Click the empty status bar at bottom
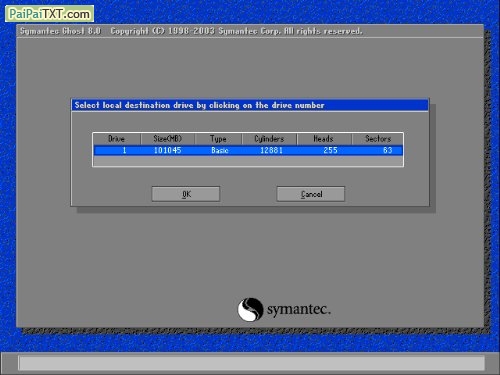 pyautogui.click(x=251, y=363)
